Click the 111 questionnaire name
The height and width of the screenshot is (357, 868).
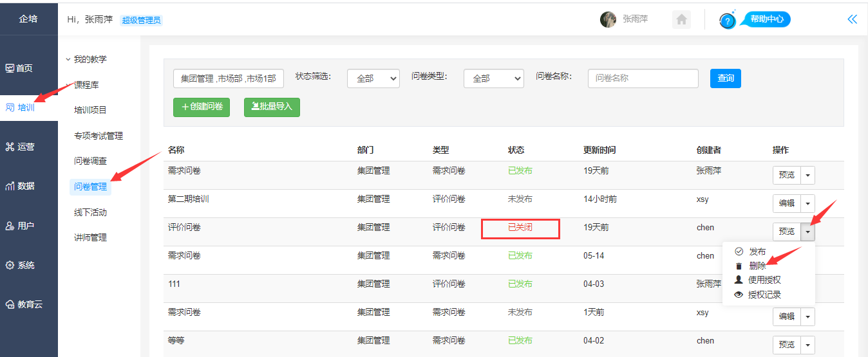point(174,284)
